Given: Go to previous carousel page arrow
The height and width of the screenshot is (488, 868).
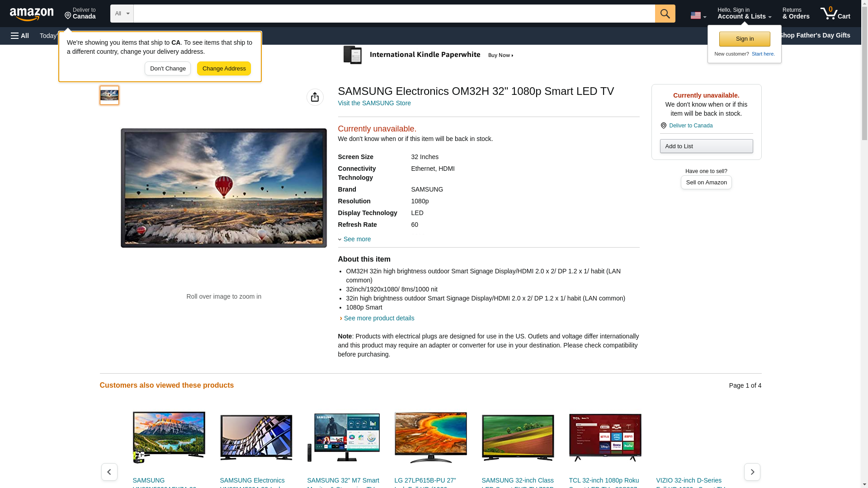Looking at the screenshot, I should coord(109,472).
